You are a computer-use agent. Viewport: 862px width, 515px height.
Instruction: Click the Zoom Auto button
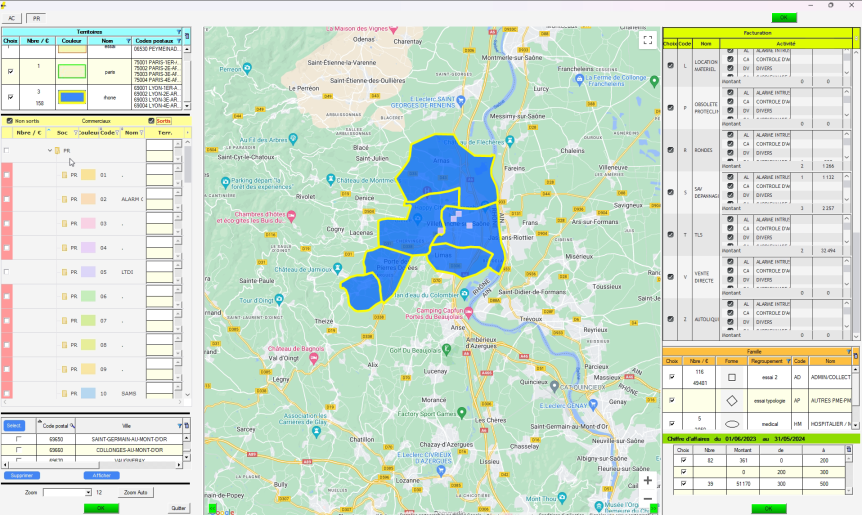(x=135, y=492)
